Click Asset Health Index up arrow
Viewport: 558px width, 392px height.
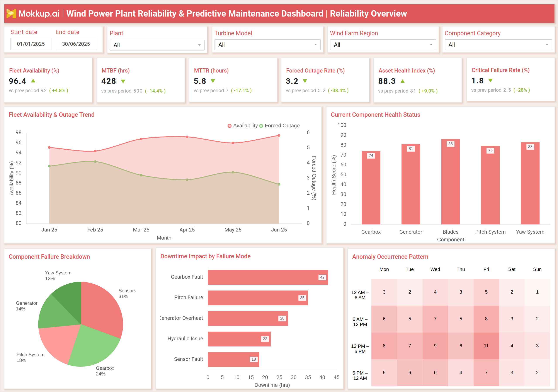tap(402, 81)
